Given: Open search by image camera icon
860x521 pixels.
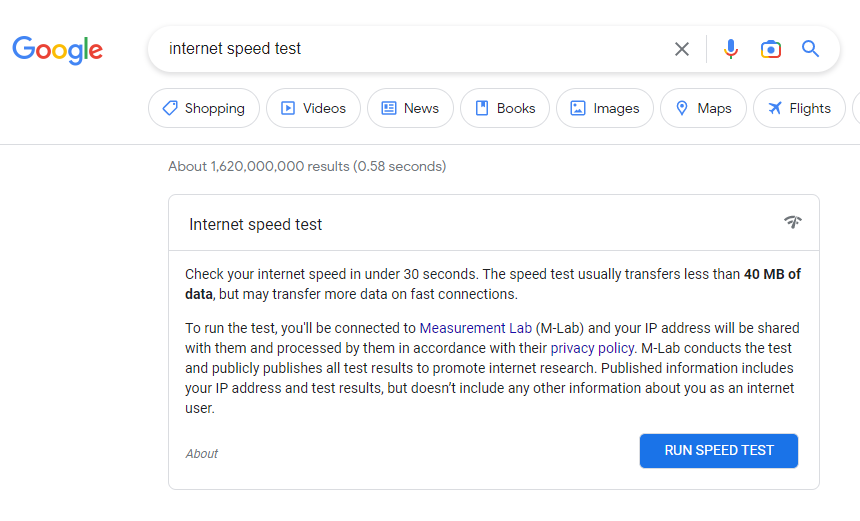Looking at the screenshot, I should click(x=770, y=49).
